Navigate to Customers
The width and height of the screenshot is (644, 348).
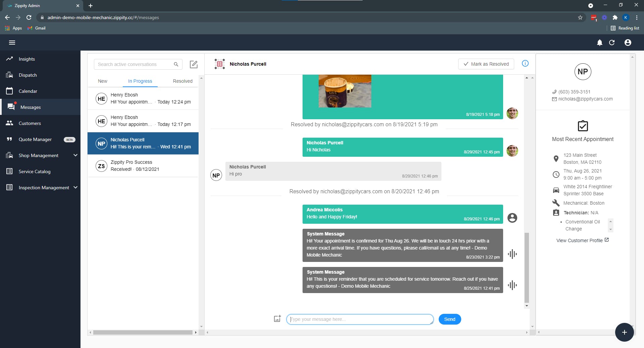[x=40, y=123]
